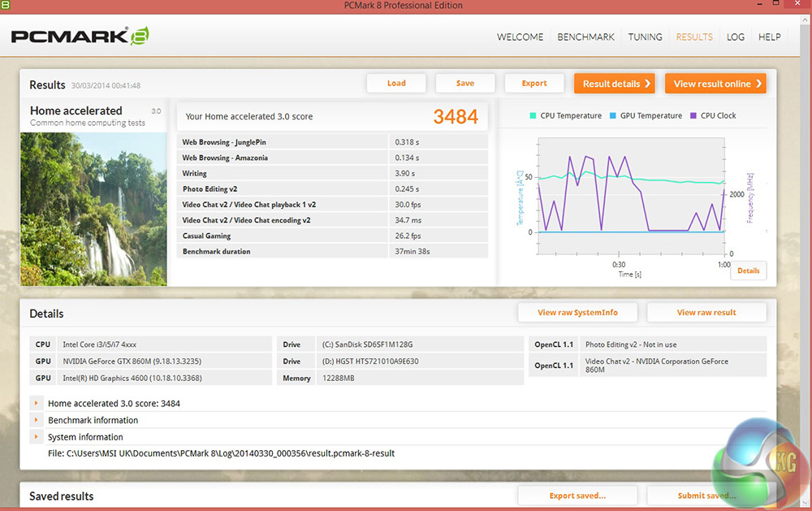
Task: Click the Home accelerated waterfall thumbnail
Action: point(93,208)
